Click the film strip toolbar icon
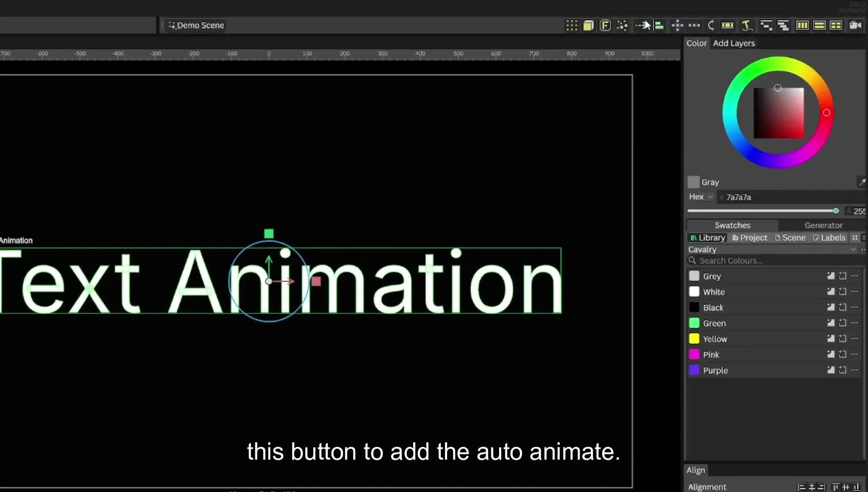The image size is (868, 492). (728, 25)
